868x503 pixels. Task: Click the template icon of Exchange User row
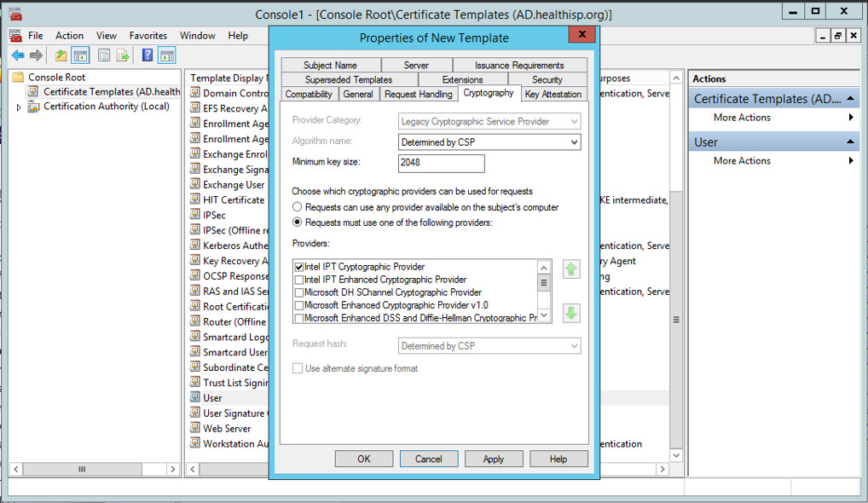click(195, 184)
